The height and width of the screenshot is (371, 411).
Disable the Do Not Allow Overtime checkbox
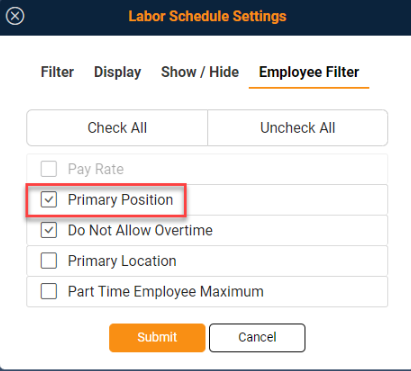pyautogui.click(x=49, y=230)
